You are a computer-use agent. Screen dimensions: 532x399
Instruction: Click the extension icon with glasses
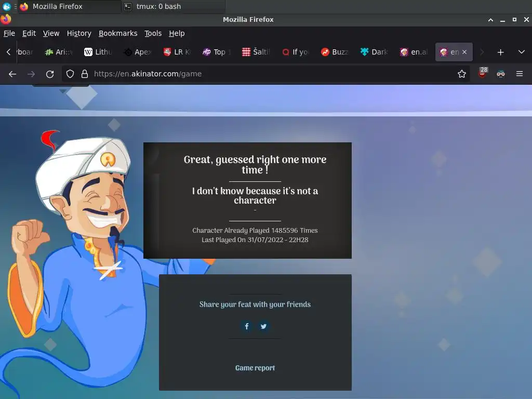[501, 74]
